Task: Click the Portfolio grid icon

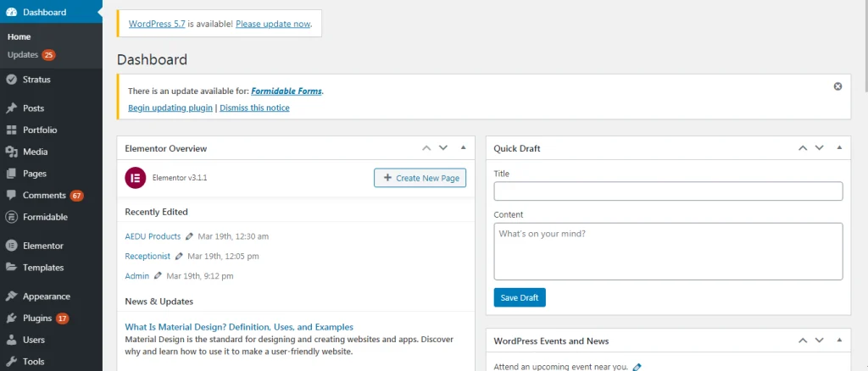Action: point(11,130)
